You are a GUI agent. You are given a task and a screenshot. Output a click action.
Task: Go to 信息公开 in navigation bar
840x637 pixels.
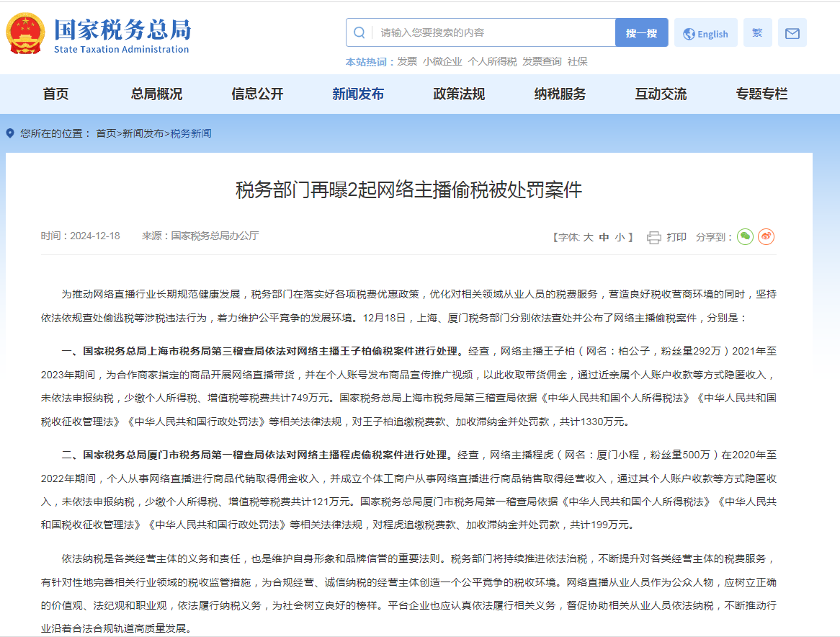point(257,94)
